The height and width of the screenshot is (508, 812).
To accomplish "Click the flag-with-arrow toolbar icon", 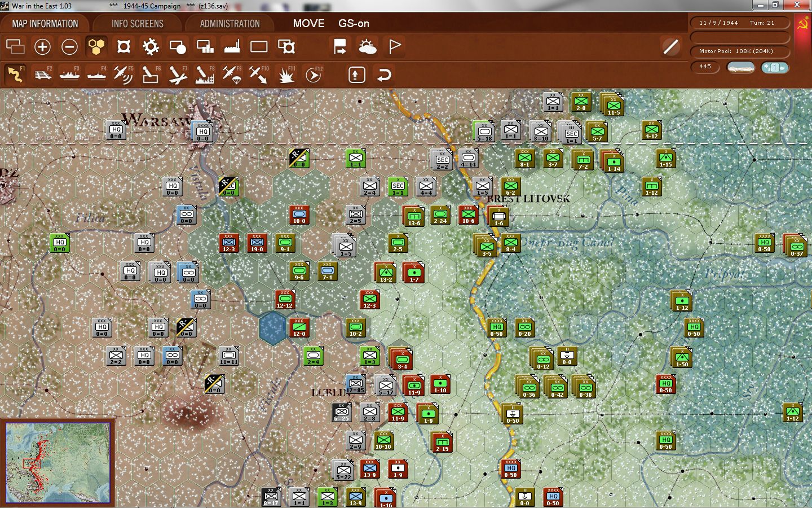I will [340, 46].
